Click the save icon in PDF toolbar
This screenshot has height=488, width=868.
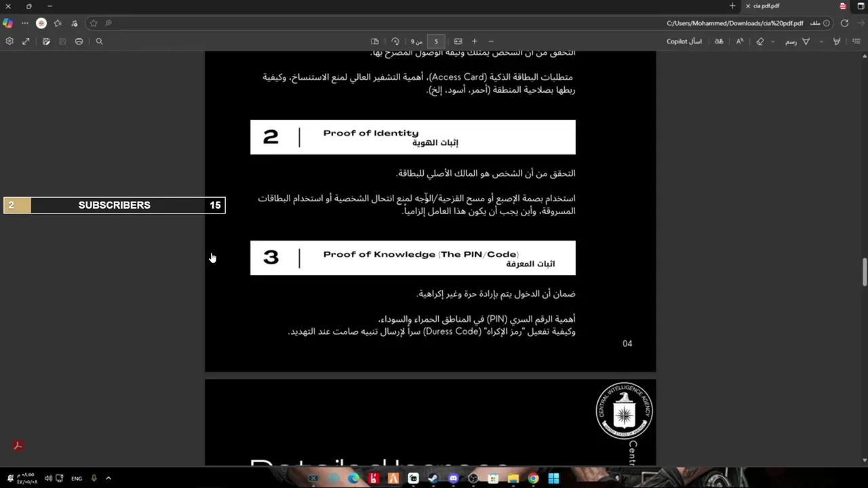62,41
